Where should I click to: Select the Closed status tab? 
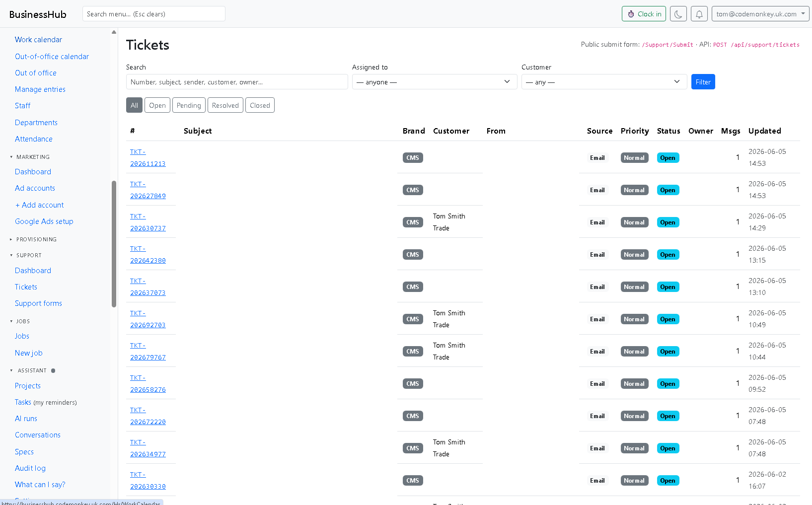(260, 105)
